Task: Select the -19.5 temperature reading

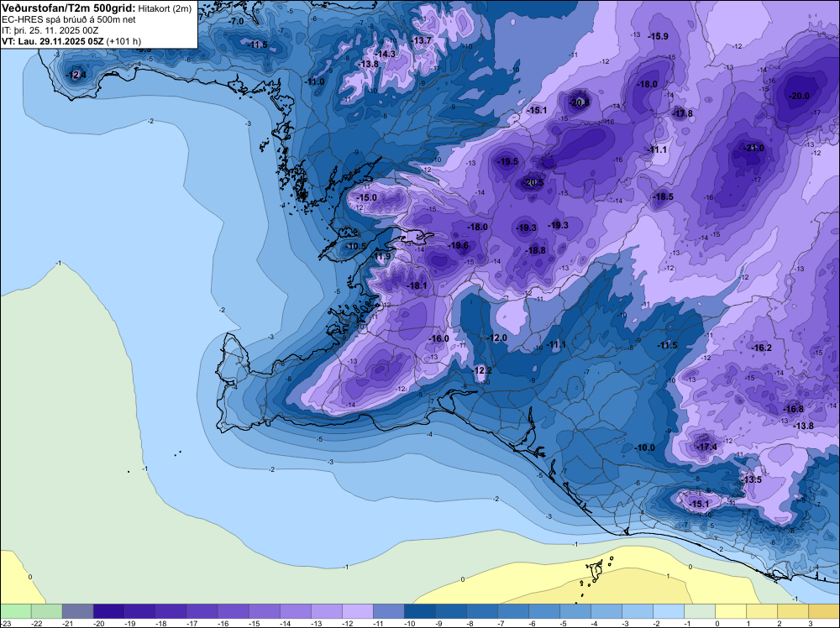Action: (x=508, y=161)
